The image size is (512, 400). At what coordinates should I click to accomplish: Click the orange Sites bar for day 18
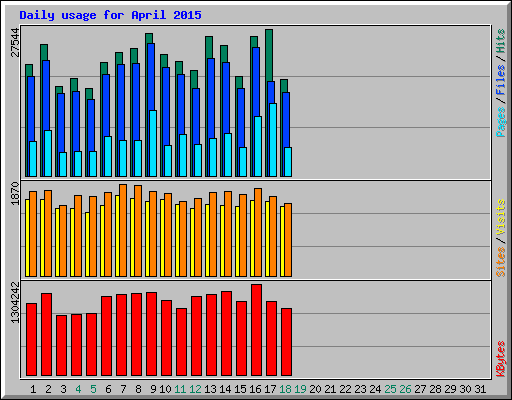click(288, 240)
